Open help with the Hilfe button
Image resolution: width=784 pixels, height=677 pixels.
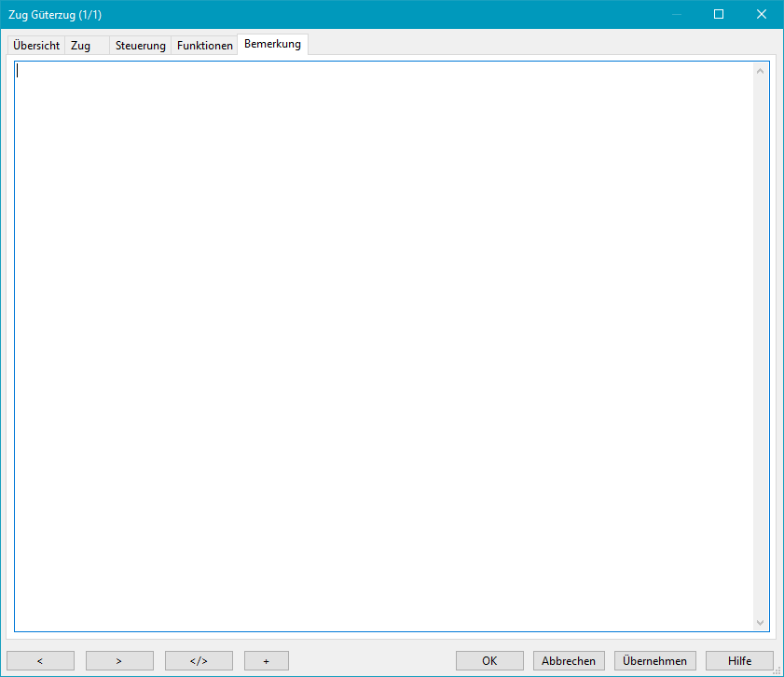739,660
